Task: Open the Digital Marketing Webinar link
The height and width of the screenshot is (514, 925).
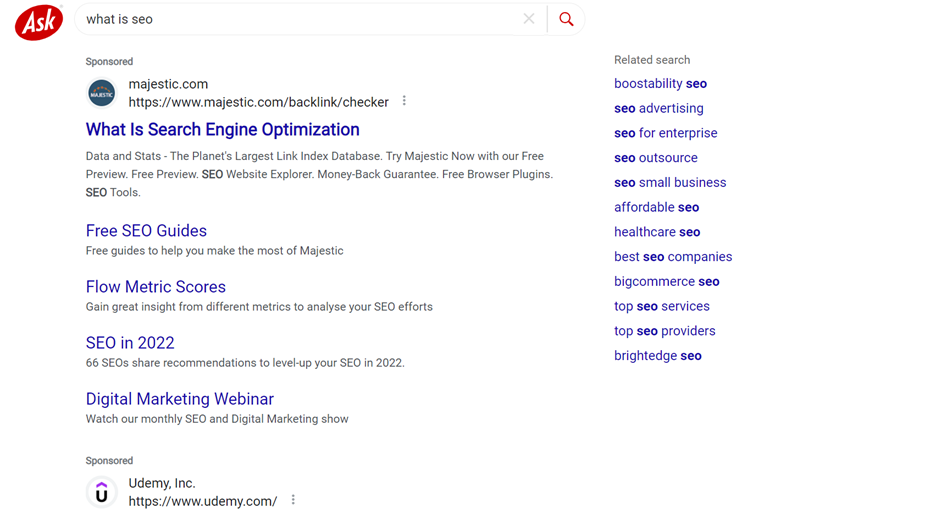Action: click(x=180, y=399)
